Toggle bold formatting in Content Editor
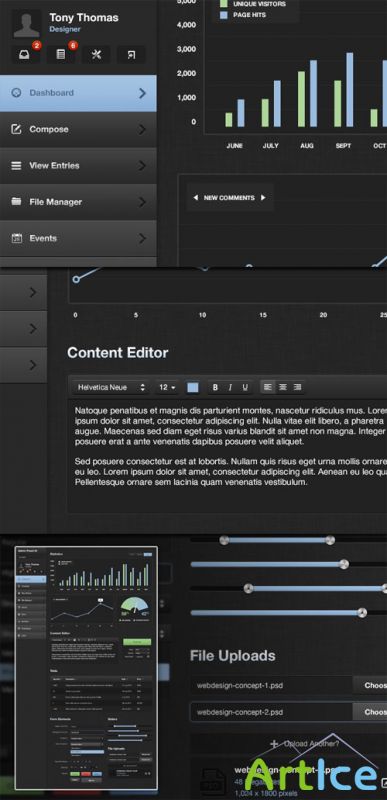The height and width of the screenshot is (800, 387). point(215,387)
